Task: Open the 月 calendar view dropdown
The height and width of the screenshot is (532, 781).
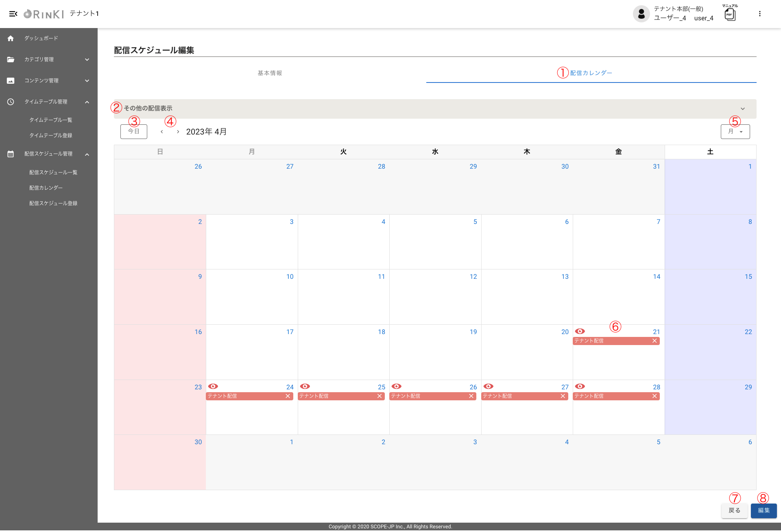Action: pyautogui.click(x=735, y=132)
